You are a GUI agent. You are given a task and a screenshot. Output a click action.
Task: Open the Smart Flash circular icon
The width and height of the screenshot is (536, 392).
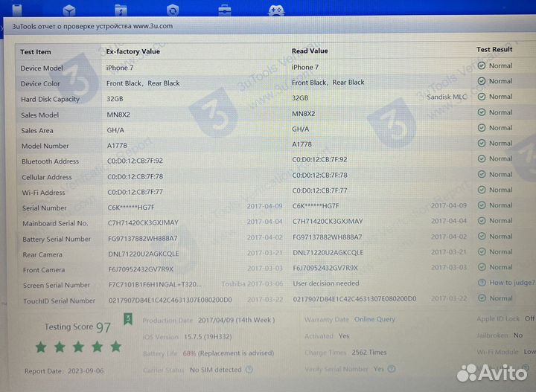173,10
